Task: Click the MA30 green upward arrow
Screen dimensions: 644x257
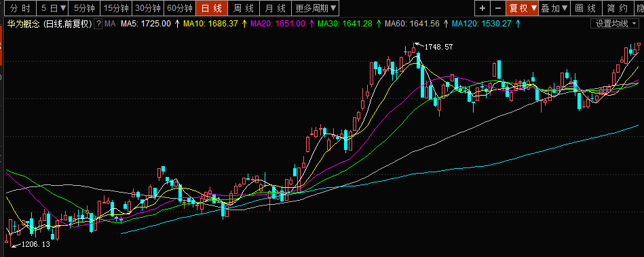Action: 379,24
